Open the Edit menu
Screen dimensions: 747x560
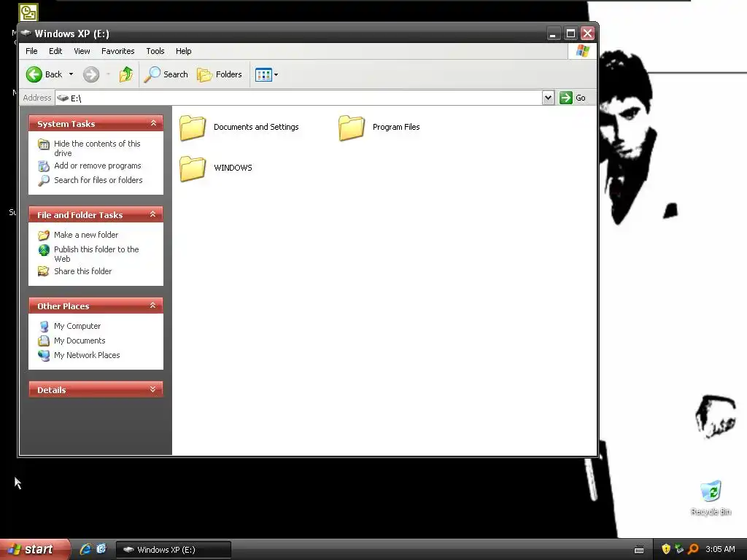[x=55, y=51]
